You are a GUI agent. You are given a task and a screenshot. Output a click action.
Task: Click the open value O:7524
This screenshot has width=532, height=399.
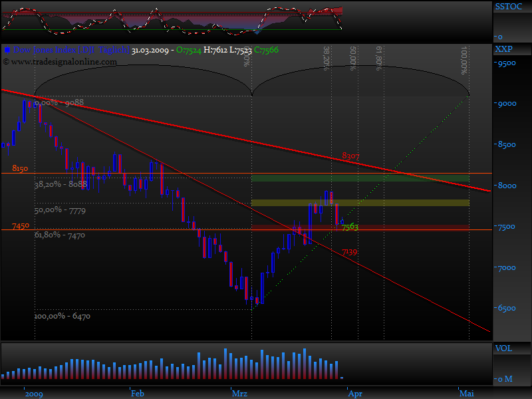pyautogui.click(x=189, y=51)
